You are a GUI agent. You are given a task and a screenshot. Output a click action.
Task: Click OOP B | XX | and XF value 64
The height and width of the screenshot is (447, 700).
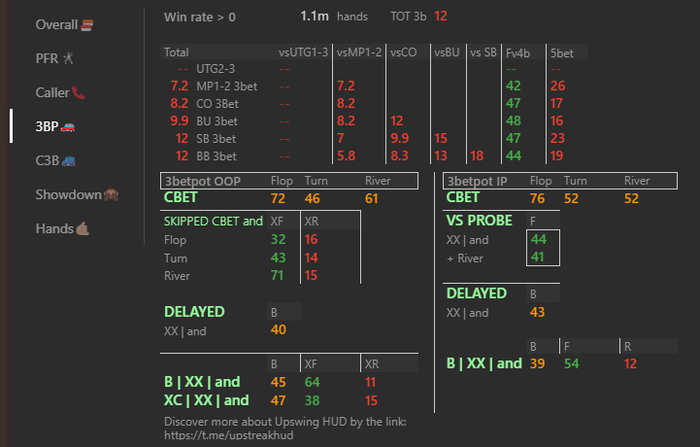(x=312, y=382)
